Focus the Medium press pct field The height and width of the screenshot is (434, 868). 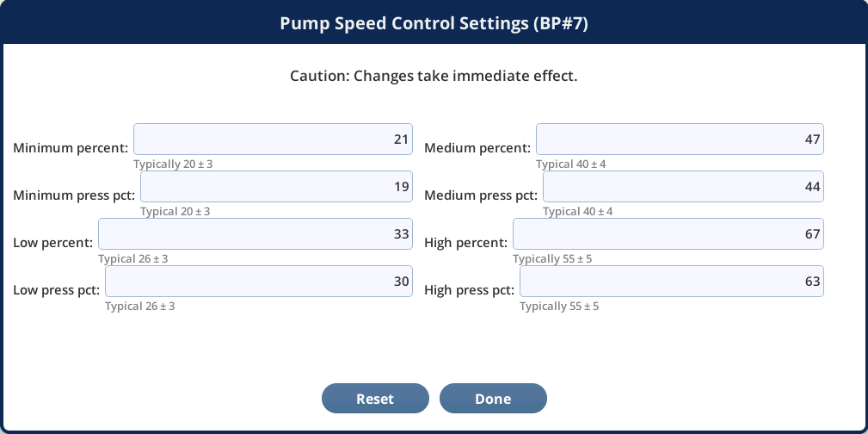pos(683,187)
